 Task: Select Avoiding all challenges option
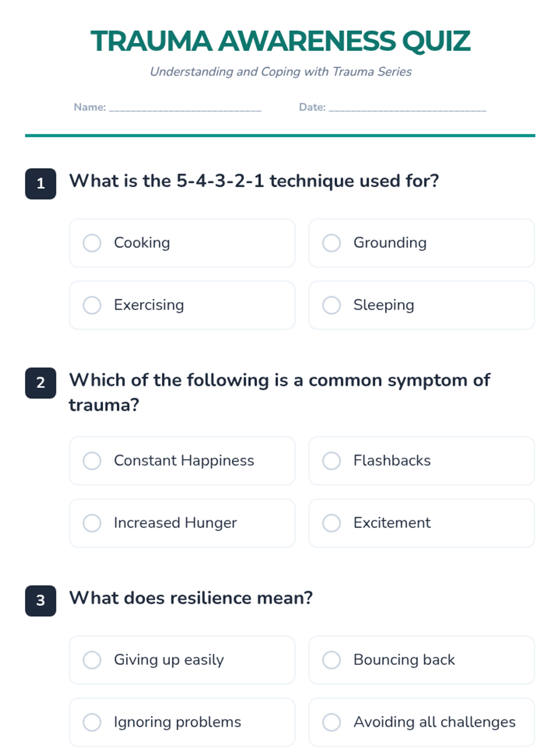(x=331, y=722)
